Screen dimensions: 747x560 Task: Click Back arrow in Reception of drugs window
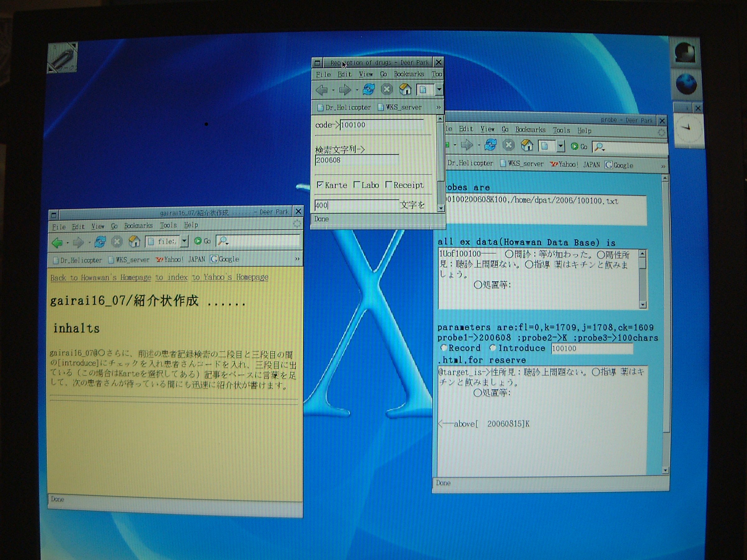(321, 90)
